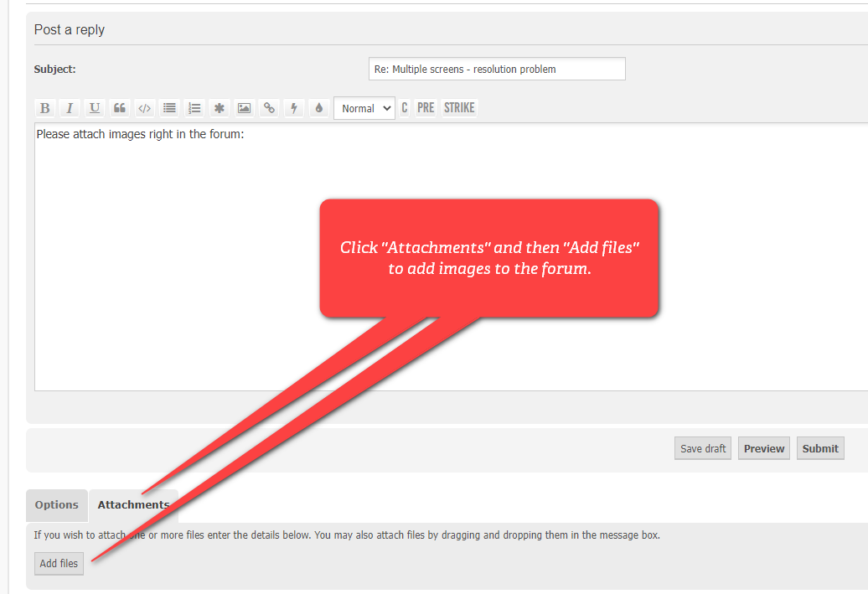Click the PRE formatting button
Screen dimensions: 868x594
click(426, 108)
